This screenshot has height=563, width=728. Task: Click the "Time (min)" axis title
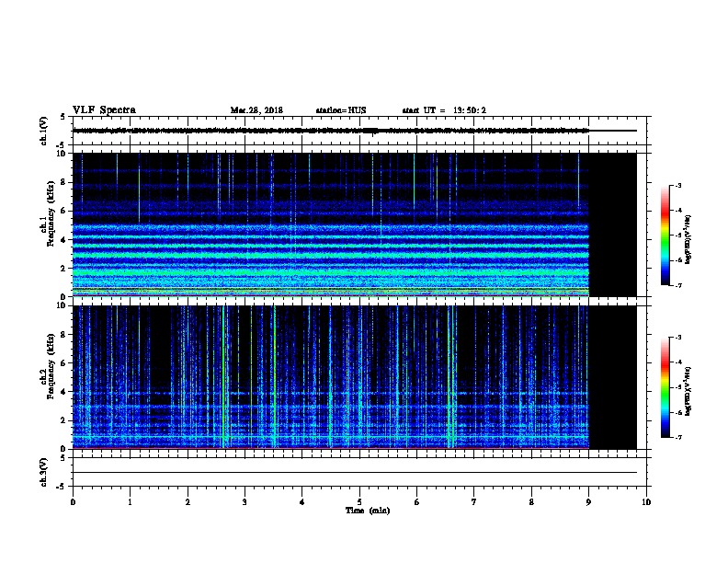pos(368,511)
